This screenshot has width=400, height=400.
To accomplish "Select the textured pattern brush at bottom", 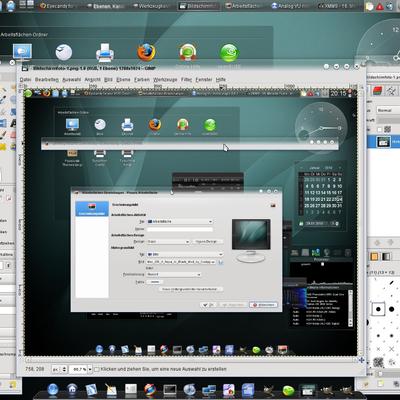I will 378,362.
